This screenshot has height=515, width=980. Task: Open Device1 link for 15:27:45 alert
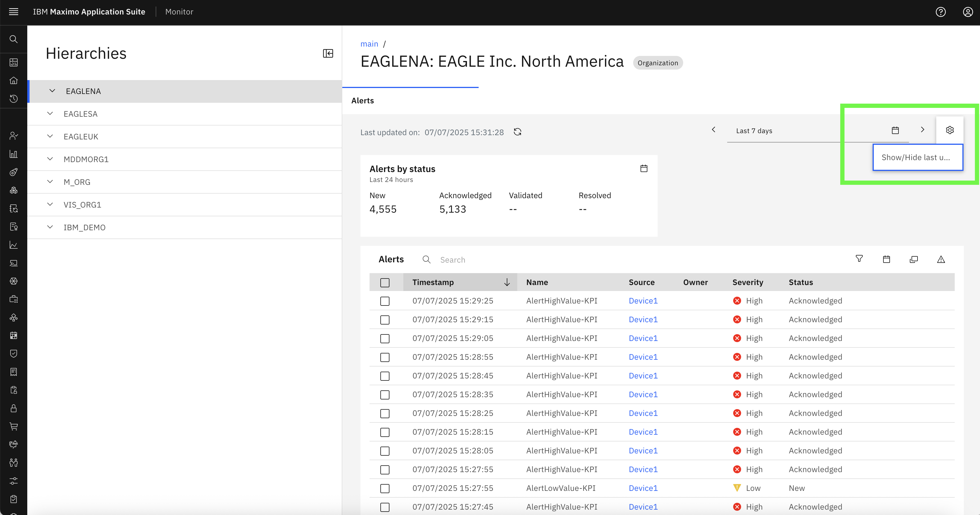643,507
